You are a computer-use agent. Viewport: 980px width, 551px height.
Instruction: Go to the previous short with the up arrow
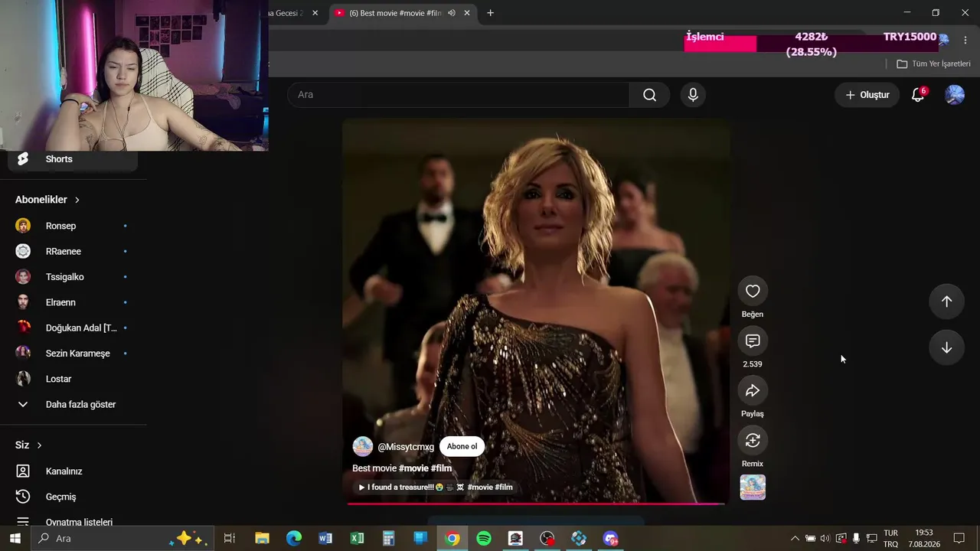coord(946,302)
